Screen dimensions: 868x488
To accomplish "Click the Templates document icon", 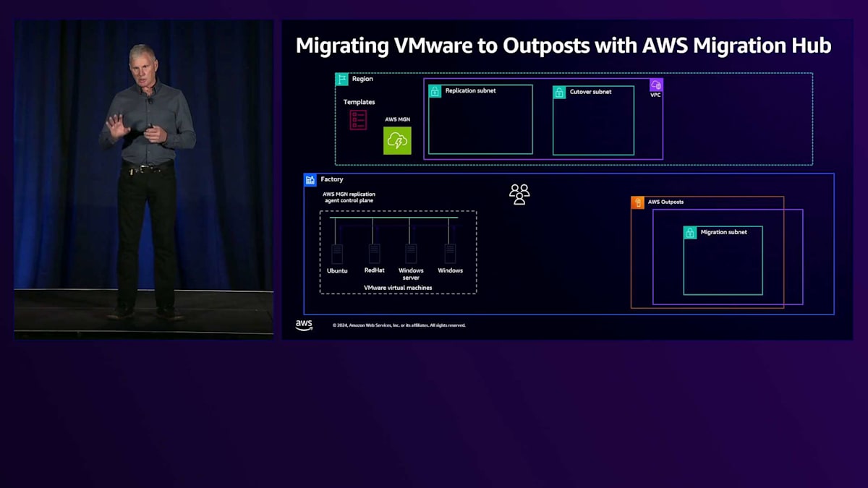I will coord(358,119).
